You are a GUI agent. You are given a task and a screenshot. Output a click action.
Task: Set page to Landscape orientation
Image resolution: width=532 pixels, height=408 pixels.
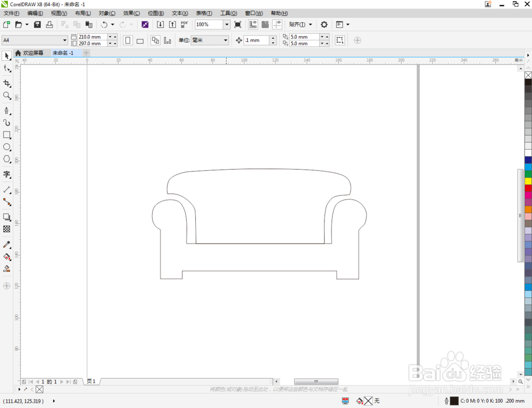[x=140, y=40]
